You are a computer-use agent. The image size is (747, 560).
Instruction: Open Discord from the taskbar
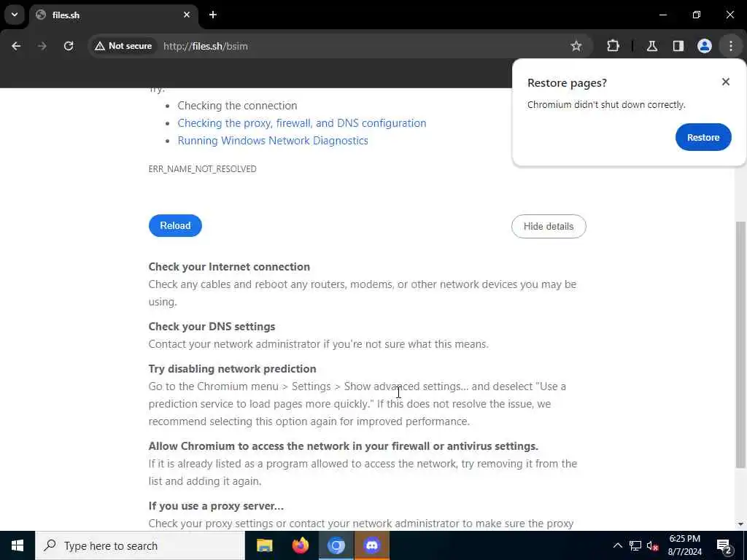[371, 545]
